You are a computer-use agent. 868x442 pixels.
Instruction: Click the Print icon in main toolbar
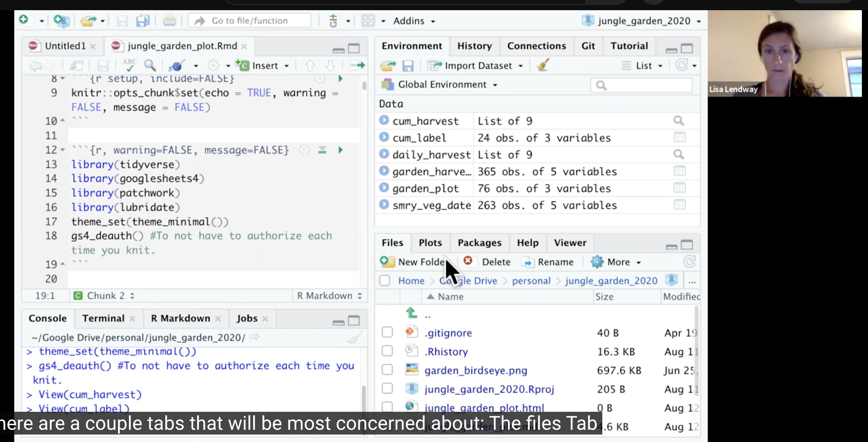pos(169,21)
